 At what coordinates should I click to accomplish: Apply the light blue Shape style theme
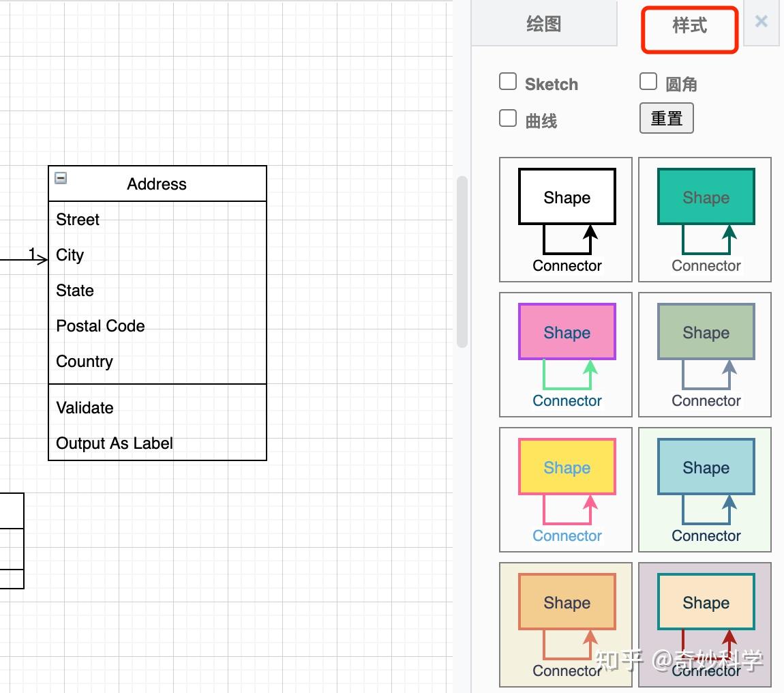(x=704, y=488)
